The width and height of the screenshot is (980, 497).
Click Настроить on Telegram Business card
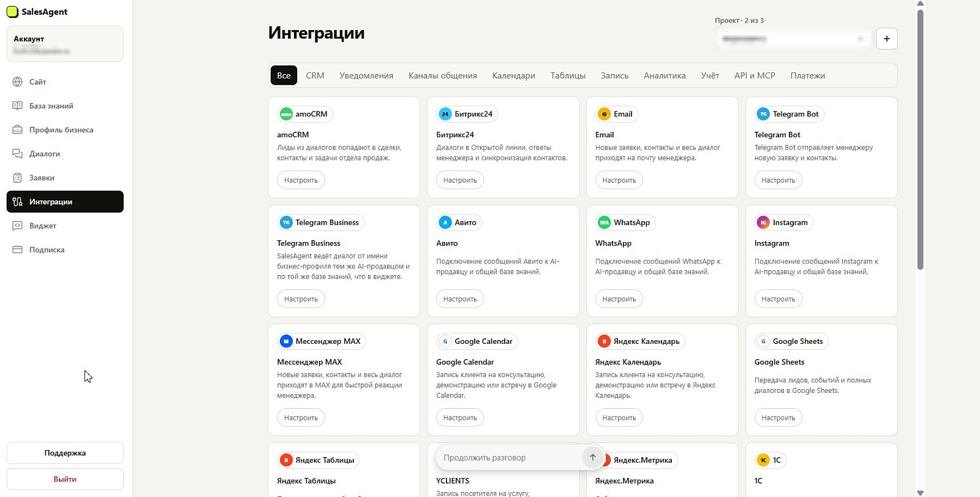coord(301,299)
